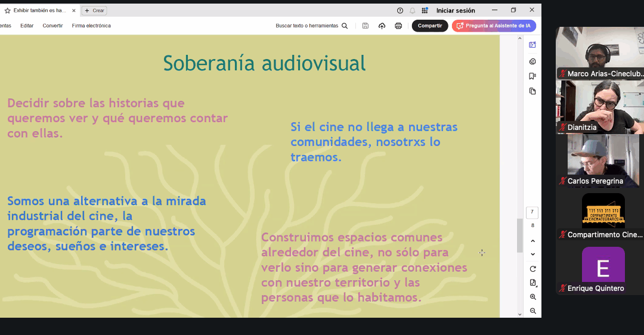Viewport: 644px width, 335px height.
Task: Click the save file icon
Action: point(365,26)
